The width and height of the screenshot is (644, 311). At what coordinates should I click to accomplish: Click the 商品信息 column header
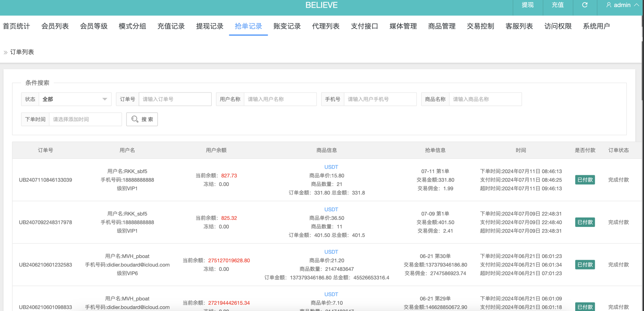coord(327,150)
